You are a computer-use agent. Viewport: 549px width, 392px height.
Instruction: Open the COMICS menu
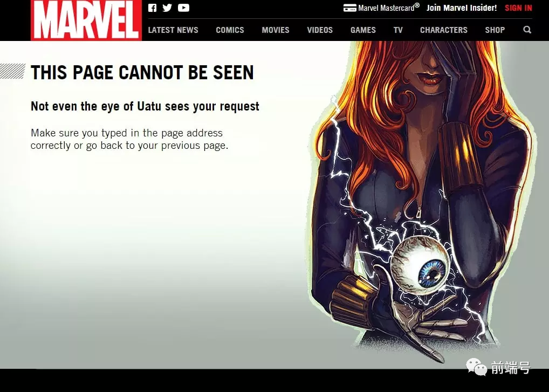pos(230,30)
